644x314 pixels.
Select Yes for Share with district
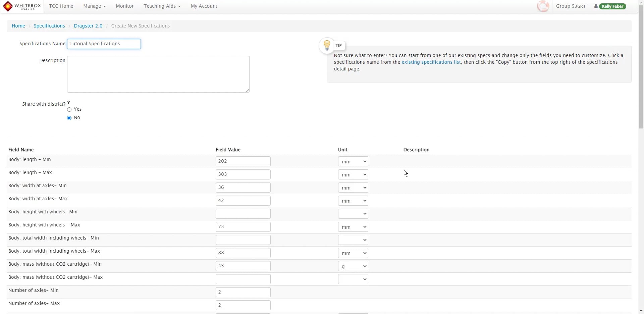pyautogui.click(x=69, y=109)
